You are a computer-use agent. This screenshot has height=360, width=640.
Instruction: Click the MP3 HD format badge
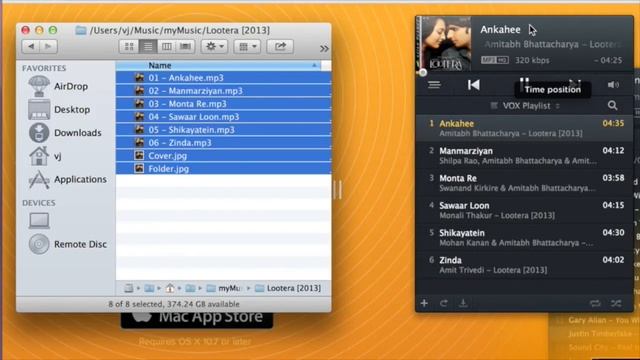[x=494, y=60]
